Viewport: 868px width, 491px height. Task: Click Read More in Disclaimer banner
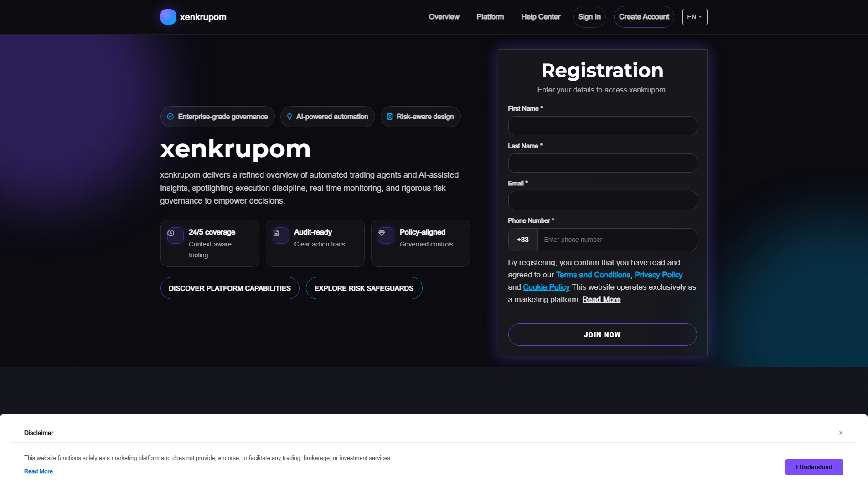click(38, 471)
